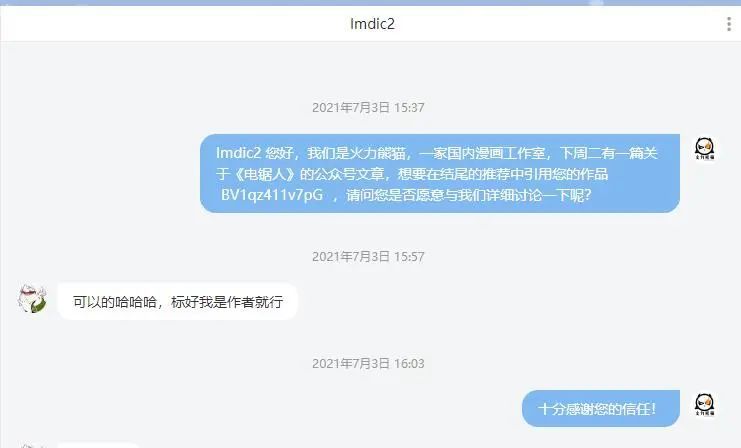
Task: Click the partially visible avatar at the bottom left
Action: point(32,446)
